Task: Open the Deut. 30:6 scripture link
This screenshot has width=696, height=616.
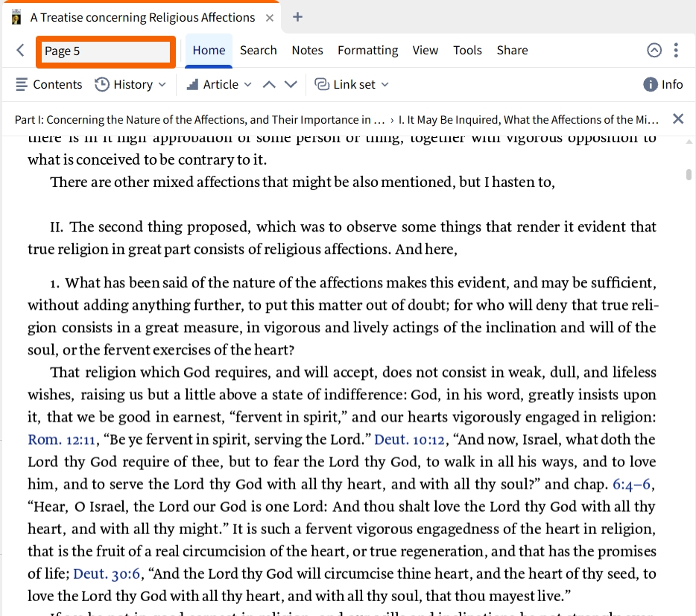Action: (107, 574)
